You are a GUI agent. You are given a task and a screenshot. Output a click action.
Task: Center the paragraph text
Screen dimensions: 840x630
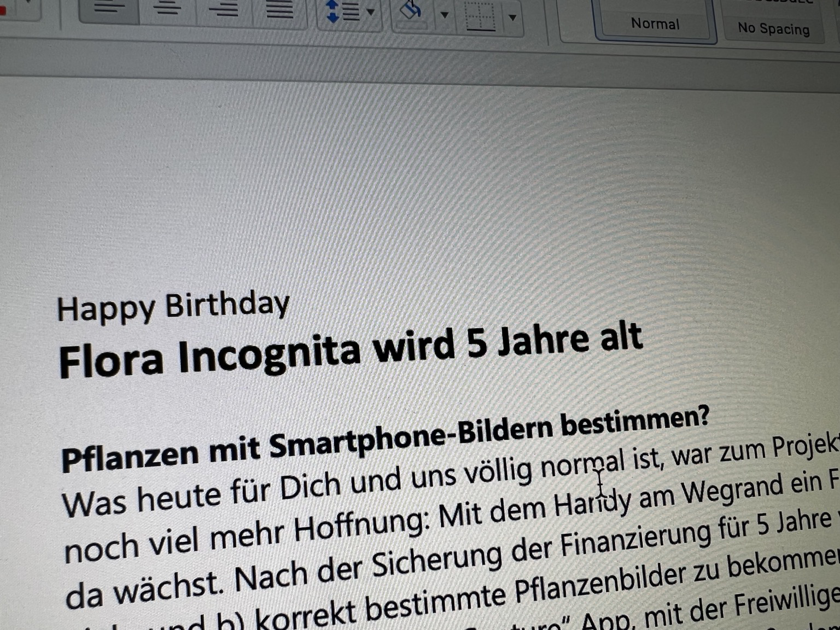[168, 9]
